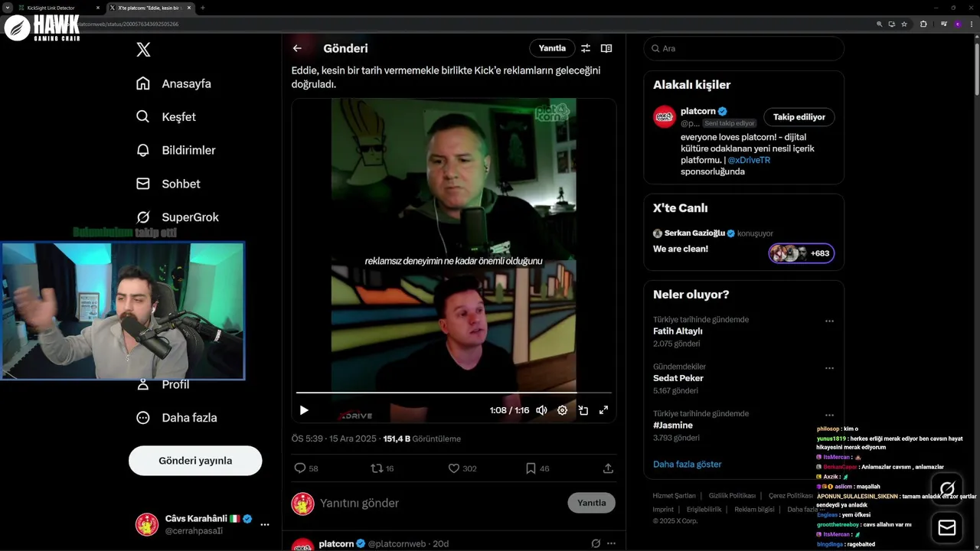Go to Anasayfa in the sidebar
This screenshot has height=551, width=980.
[173, 83]
